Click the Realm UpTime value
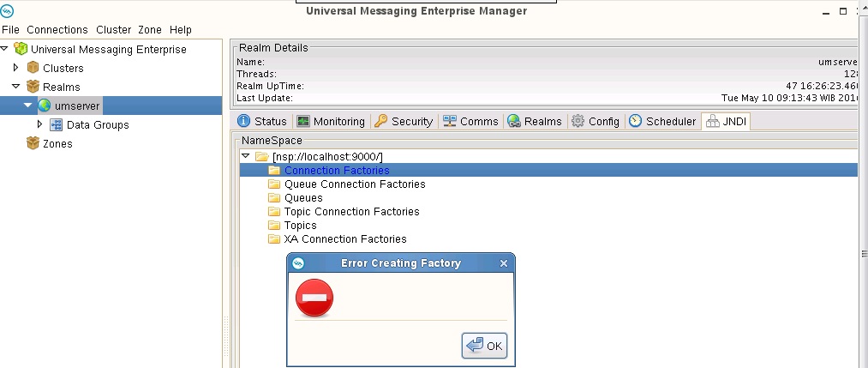This screenshot has height=368, width=868. click(823, 87)
